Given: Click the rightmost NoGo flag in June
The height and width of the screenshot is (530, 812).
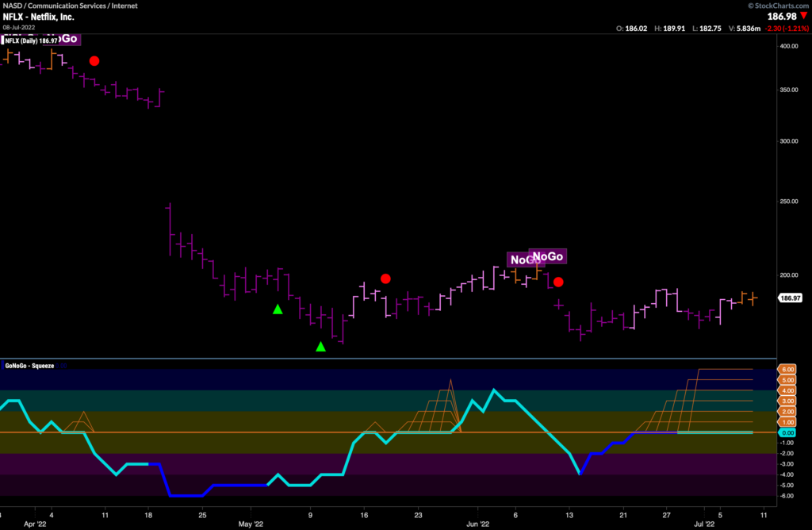Looking at the screenshot, I should [x=547, y=256].
